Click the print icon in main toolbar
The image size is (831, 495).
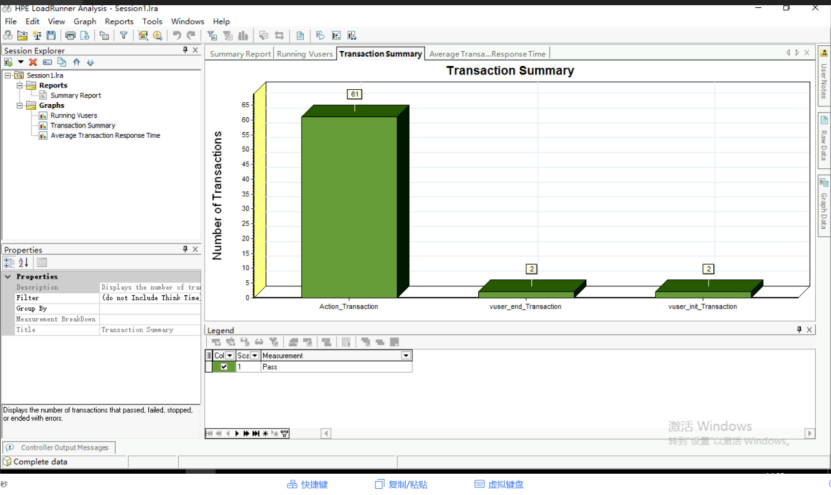[x=70, y=36]
